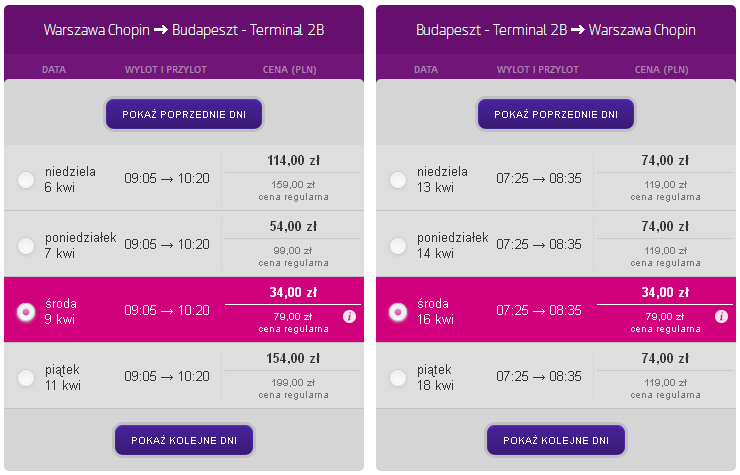Show previous days for Warszawa to Budapeszt
740x475 pixels.
point(184,114)
